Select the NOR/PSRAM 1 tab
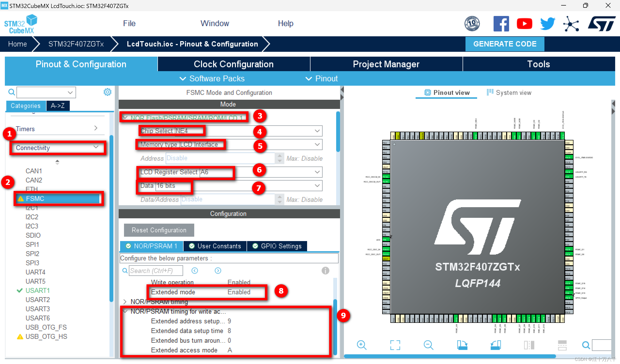The height and width of the screenshot is (364, 620). [x=152, y=246]
